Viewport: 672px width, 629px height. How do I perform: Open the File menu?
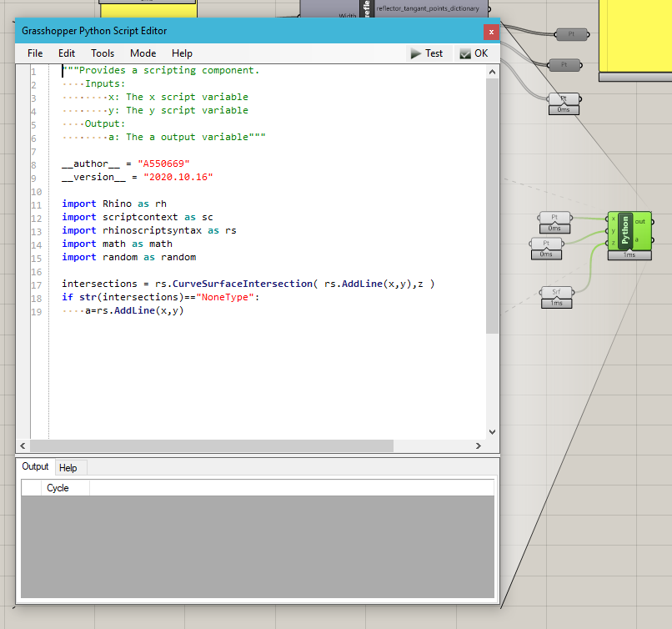[35, 53]
